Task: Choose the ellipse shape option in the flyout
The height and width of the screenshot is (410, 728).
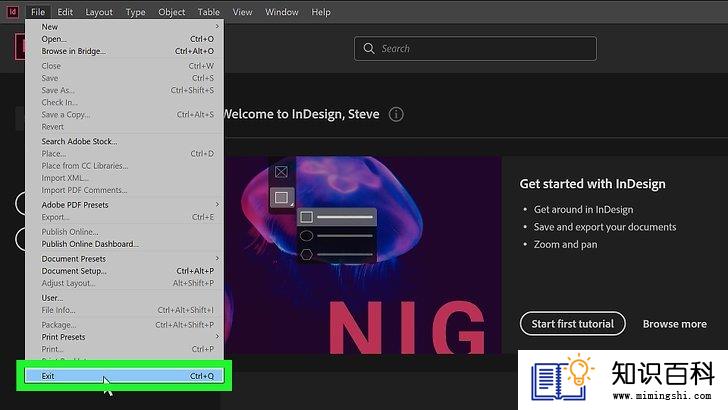Action: [x=306, y=236]
